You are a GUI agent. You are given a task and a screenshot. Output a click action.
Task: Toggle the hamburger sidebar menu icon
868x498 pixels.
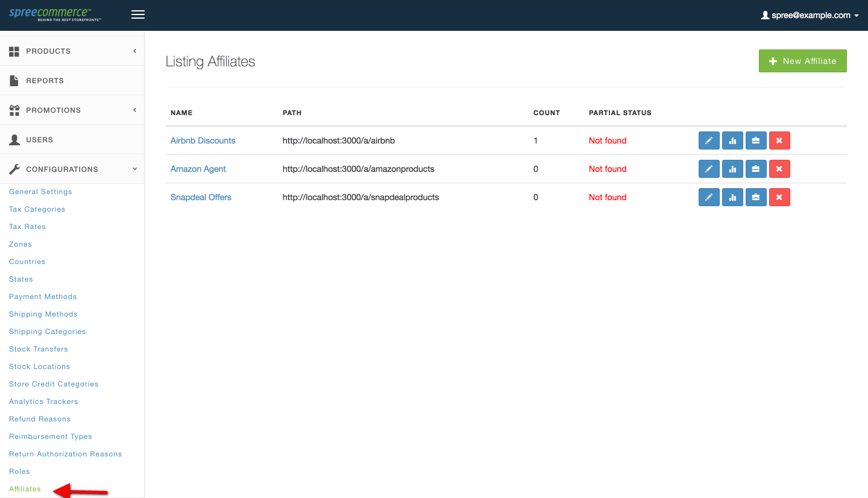138,14
